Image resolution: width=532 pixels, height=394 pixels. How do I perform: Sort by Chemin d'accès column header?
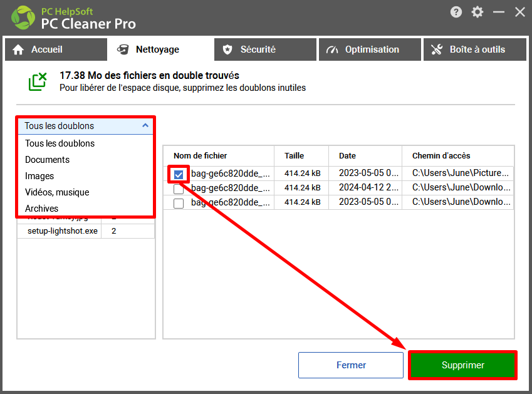tap(458, 155)
